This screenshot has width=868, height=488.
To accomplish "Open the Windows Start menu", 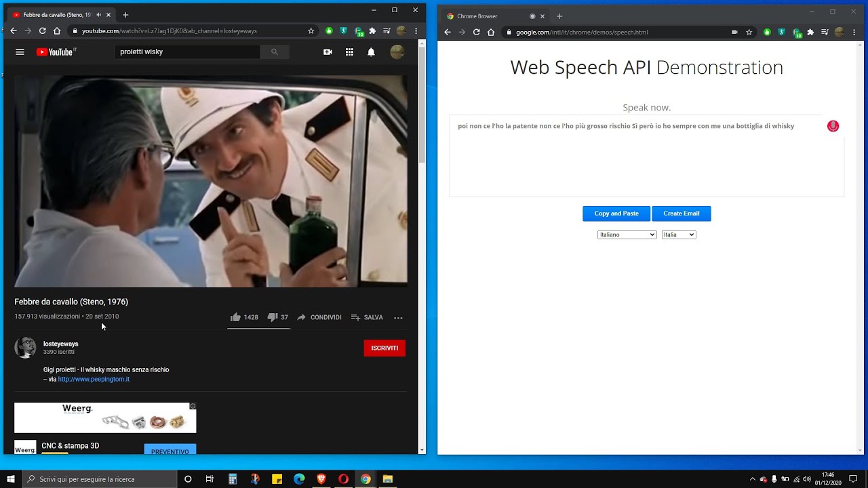I will (x=11, y=479).
